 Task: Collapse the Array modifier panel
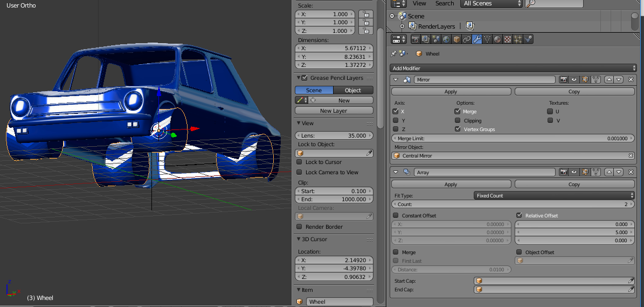pos(396,173)
